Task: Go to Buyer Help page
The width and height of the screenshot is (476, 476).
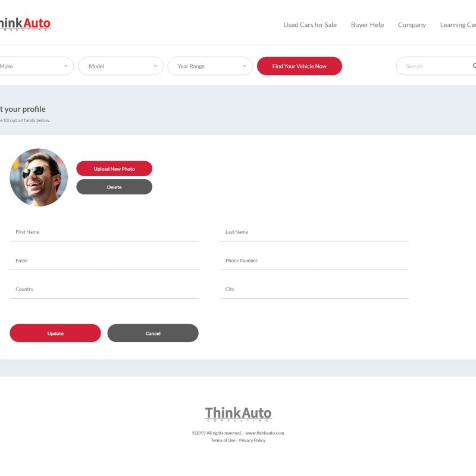Action: [367, 25]
